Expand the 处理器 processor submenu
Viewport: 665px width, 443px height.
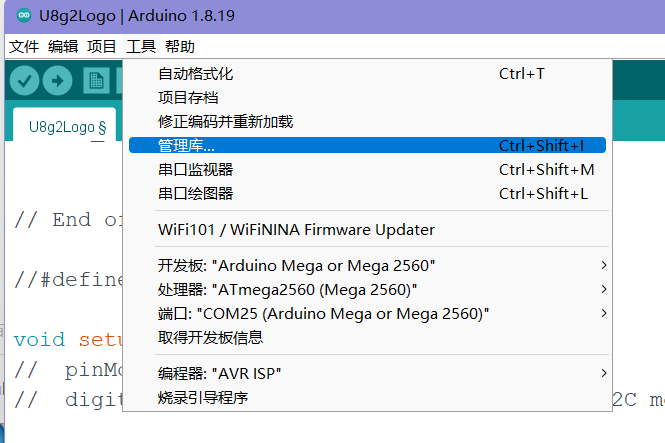(367, 290)
